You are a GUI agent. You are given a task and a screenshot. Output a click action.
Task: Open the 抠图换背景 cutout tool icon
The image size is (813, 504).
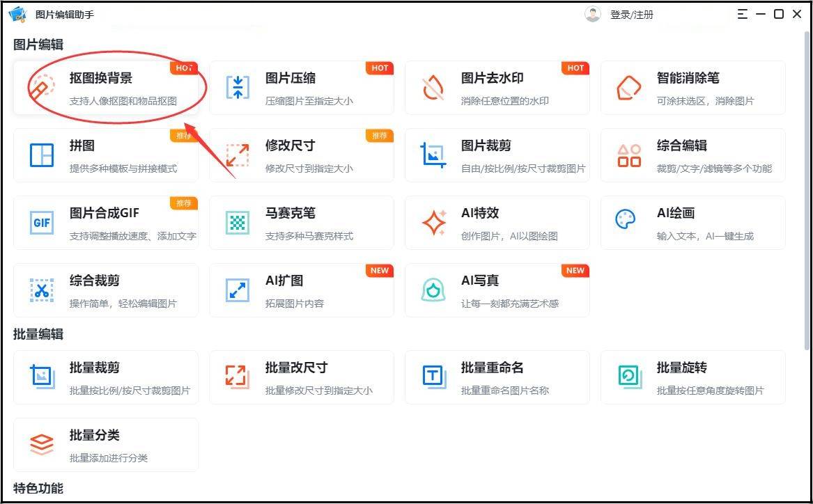pos(42,88)
